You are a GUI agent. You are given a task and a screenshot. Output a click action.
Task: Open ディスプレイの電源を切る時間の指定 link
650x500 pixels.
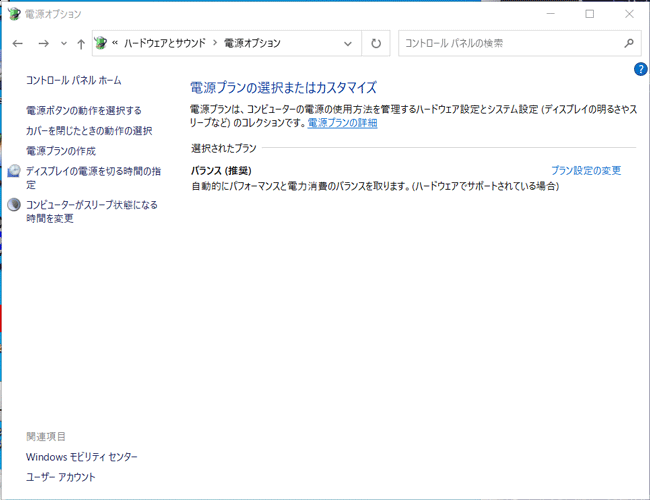(x=93, y=178)
